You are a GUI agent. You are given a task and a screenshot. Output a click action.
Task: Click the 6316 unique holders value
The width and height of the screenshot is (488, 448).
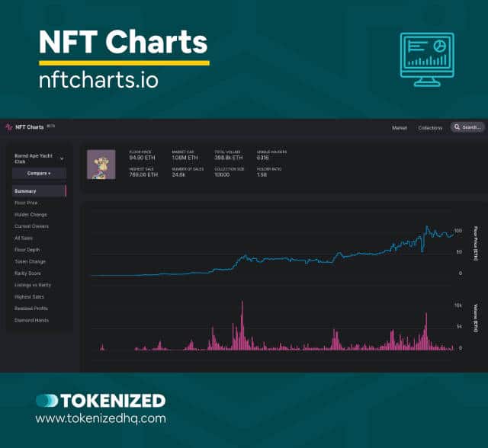pos(262,158)
